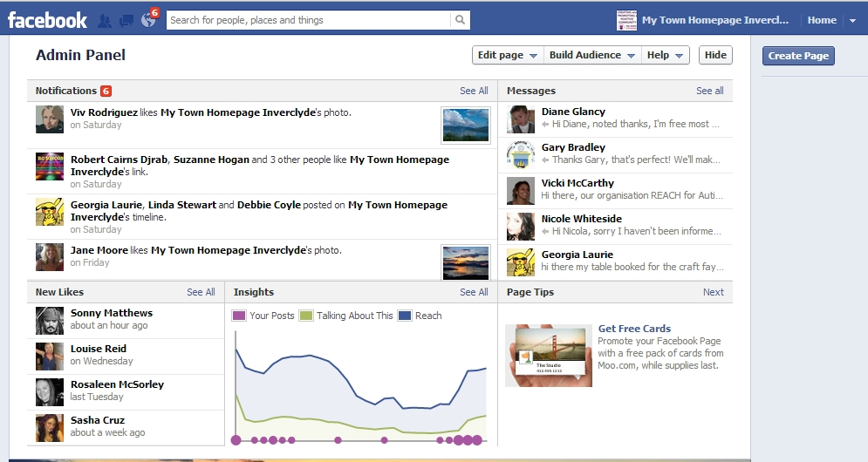Open the globe notifications icon
This screenshot has width=868, height=462.
(x=147, y=20)
